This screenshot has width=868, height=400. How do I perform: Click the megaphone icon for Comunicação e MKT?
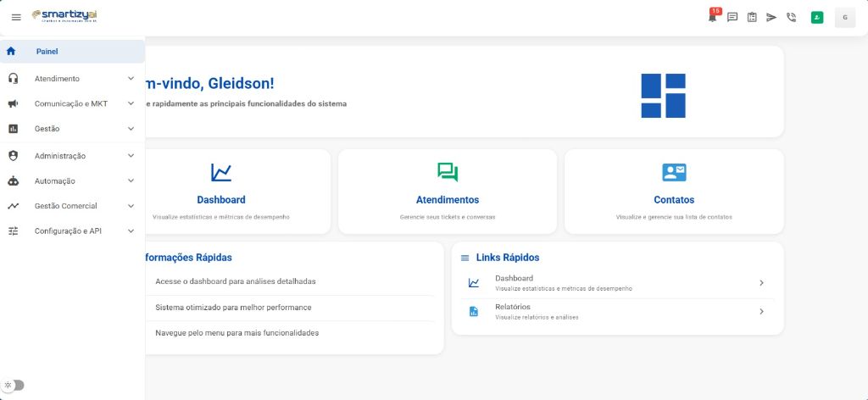[14, 103]
